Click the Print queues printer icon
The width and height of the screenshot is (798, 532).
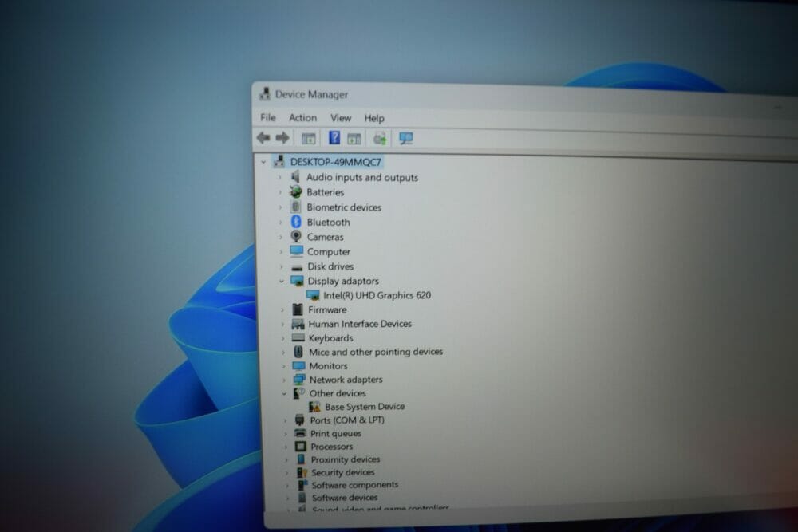tap(300, 433)
